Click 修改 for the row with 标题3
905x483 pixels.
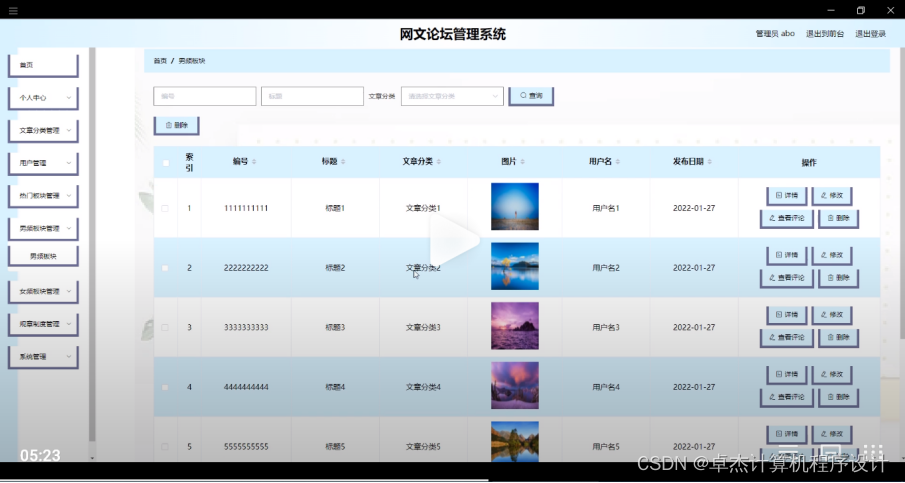(832, 315)
